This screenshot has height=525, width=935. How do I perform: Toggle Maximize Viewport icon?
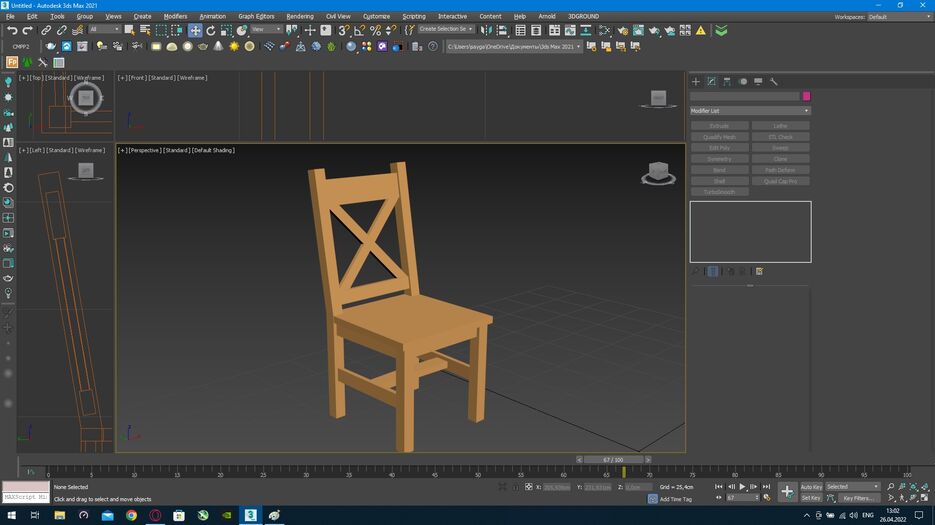(925, 498)
